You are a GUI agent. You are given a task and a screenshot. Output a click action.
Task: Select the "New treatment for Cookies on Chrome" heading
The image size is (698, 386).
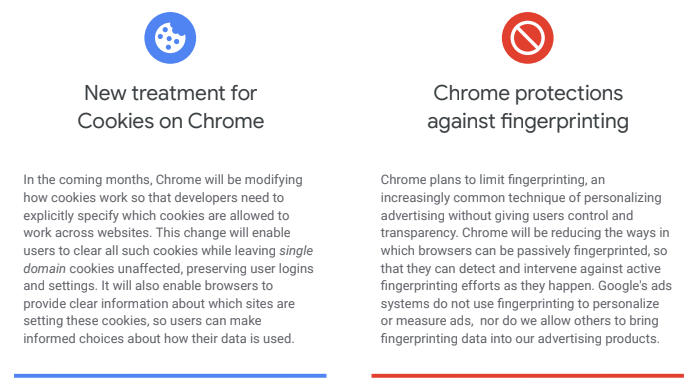[x=170, y=107]
